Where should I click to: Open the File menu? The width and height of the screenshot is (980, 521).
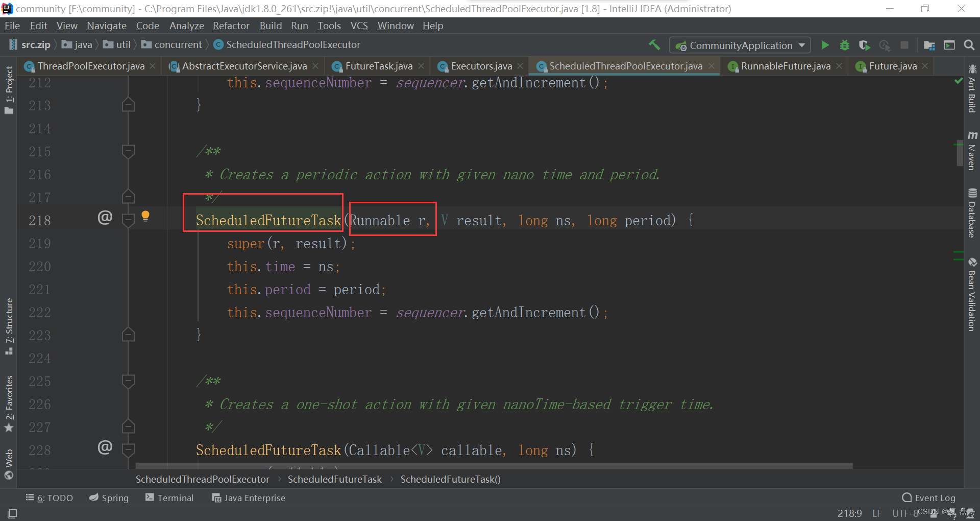click(x=12, y=26)
